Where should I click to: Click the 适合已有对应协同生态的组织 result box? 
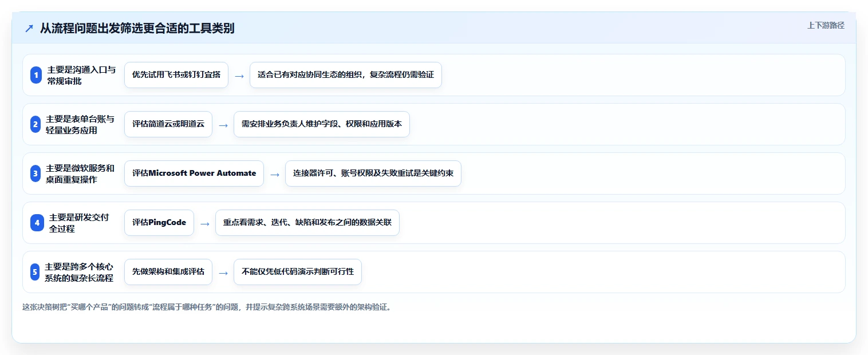click(x=346, y=75)
